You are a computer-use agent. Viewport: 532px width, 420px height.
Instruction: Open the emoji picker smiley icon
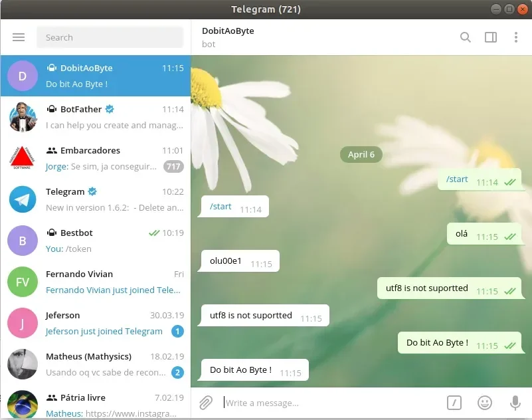point(484,403)
